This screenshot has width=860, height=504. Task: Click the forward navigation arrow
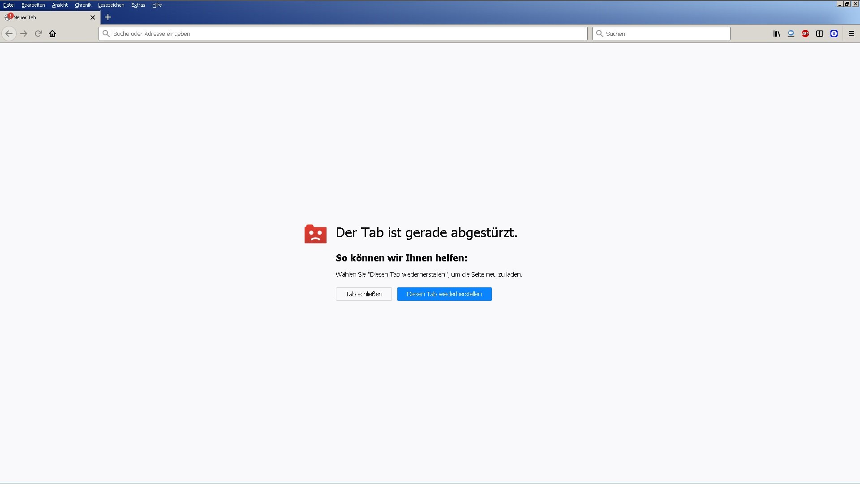(24, 34)
